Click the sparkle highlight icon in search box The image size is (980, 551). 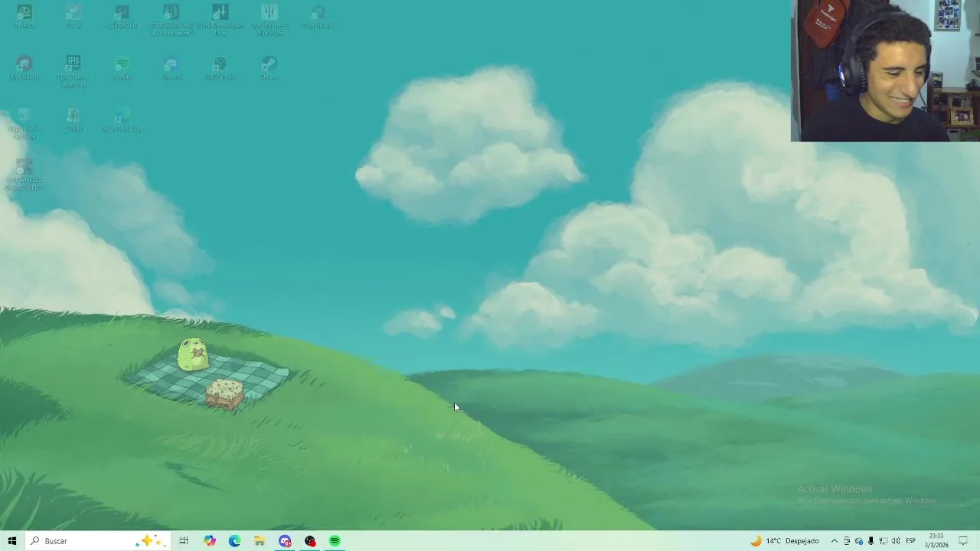(x=149, y=541)
